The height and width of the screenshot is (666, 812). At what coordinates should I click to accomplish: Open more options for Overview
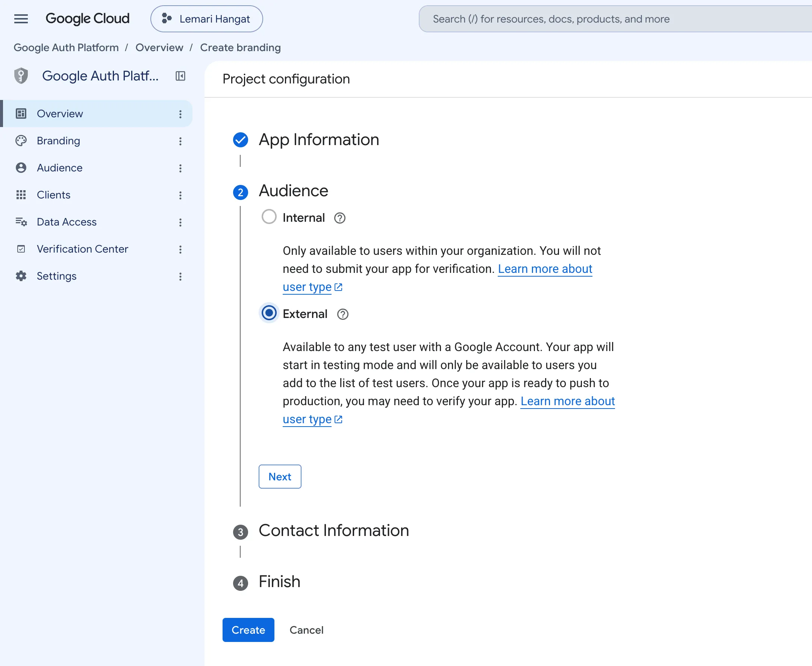click(x=180, y=114)
